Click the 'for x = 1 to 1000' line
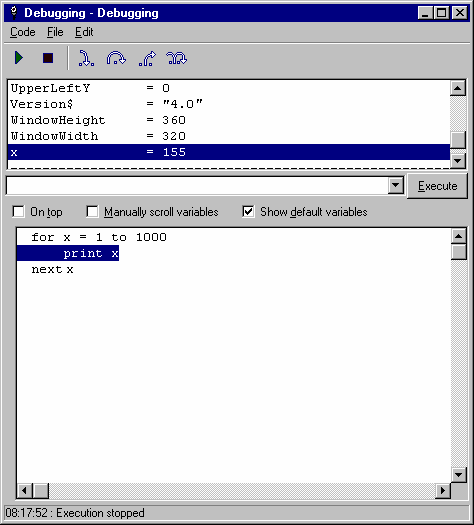This screenshot has width=474, height=525. [99, 237]
